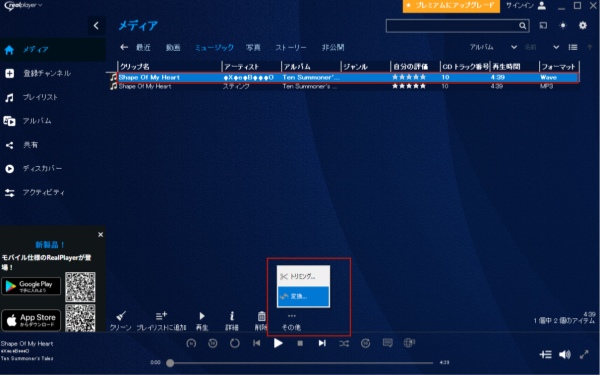The image size is (600, 375).
Task: Click the 再生 toolbar button
Action: [x=202, y=321]
